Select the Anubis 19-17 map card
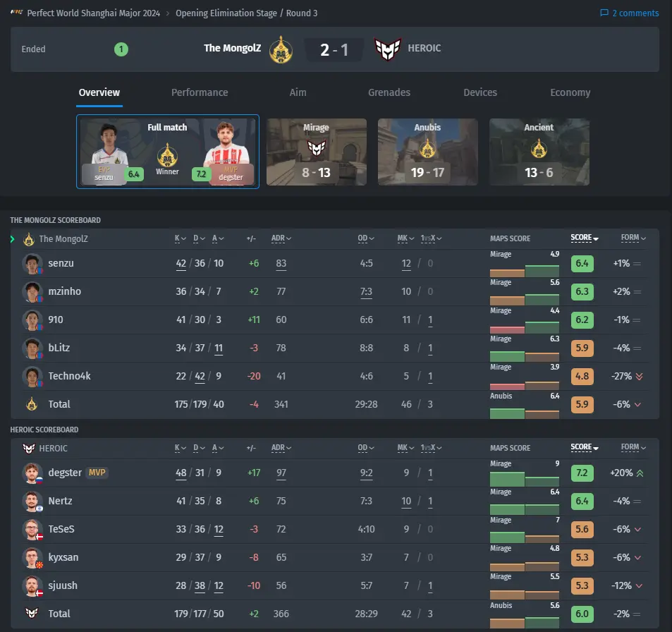 click(428, 152)
